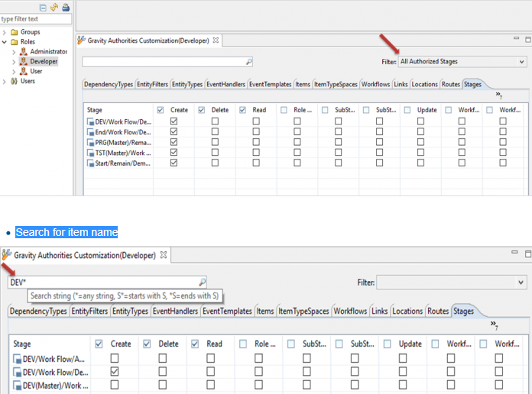Image resolution: width=532 pixels, height=394 pixels.
Task: Click the Developer role icon
Action: click(24, 61)
